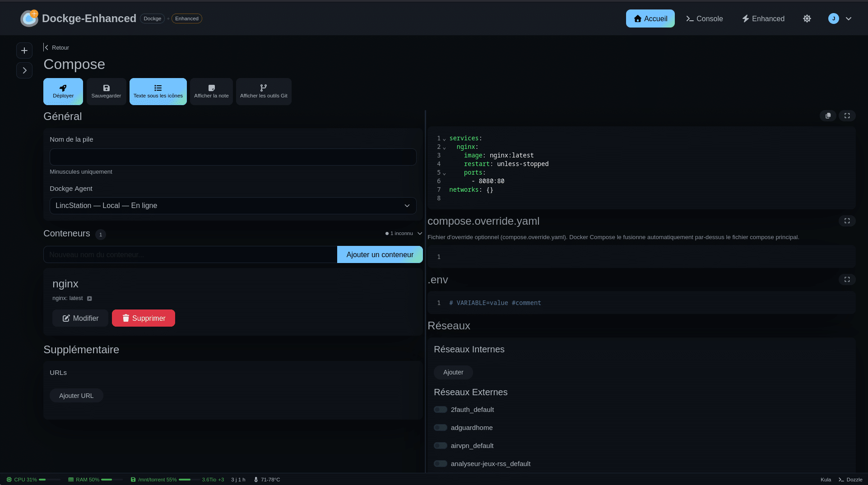The height and width of the screenshot is (485, 868).
Task: Collapse the nginx fold arrow on line 2
Action: 444,148
